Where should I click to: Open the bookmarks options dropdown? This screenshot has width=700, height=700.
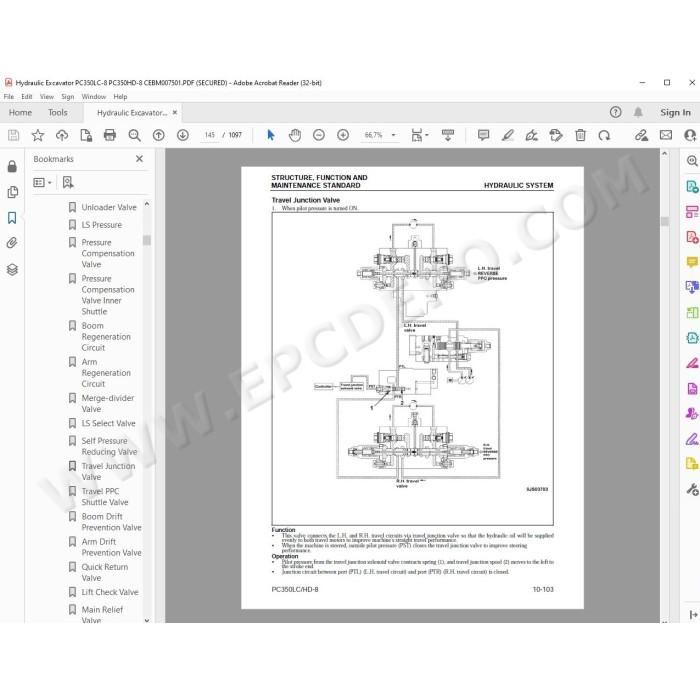coord(42,182)
